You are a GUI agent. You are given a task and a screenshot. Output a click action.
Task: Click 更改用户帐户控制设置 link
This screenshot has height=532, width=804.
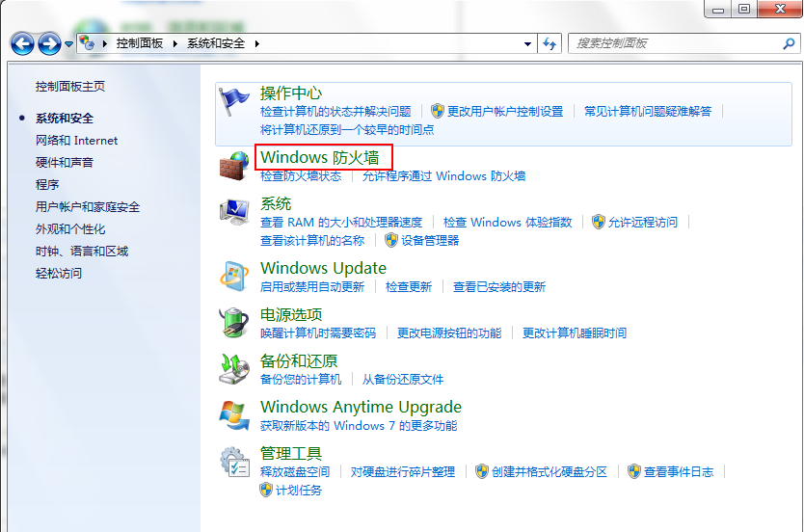(x=505, y=111)
